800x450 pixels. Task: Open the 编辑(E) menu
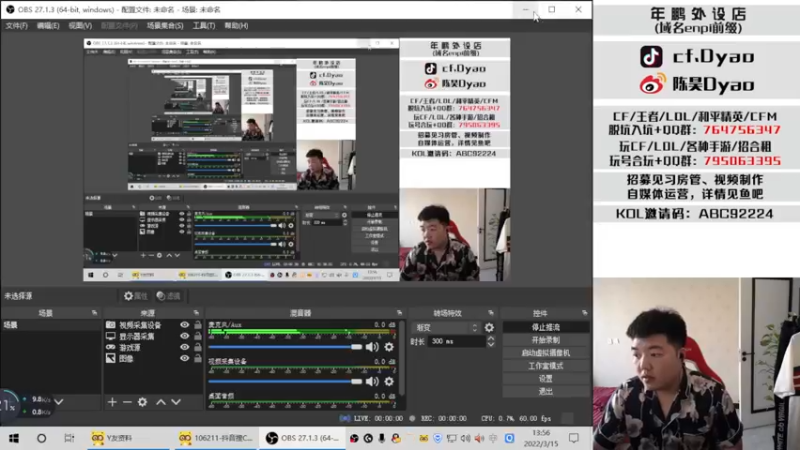click(48, 26)
